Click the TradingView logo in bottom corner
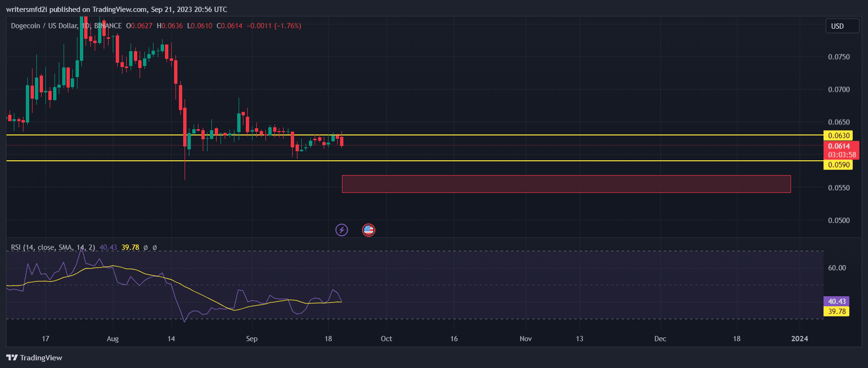The height and width of the screenshot is (368, 868). 34,357
